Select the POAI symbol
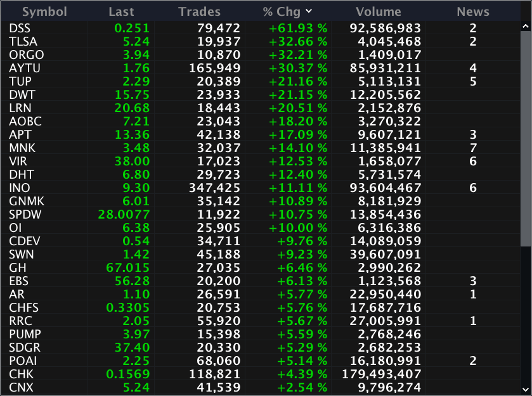Image resolution: width=532 pixels, height=396 pixels. pyautogui.click(x=23, y=361)
